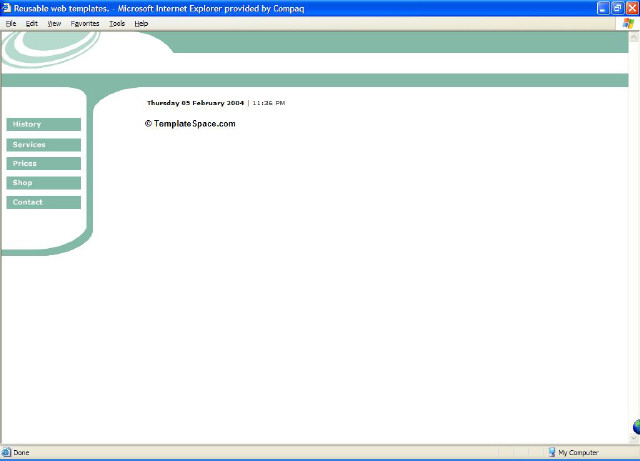
Task: Click the scroll down arrow of page scrollbar
Action: pos(634,438)
